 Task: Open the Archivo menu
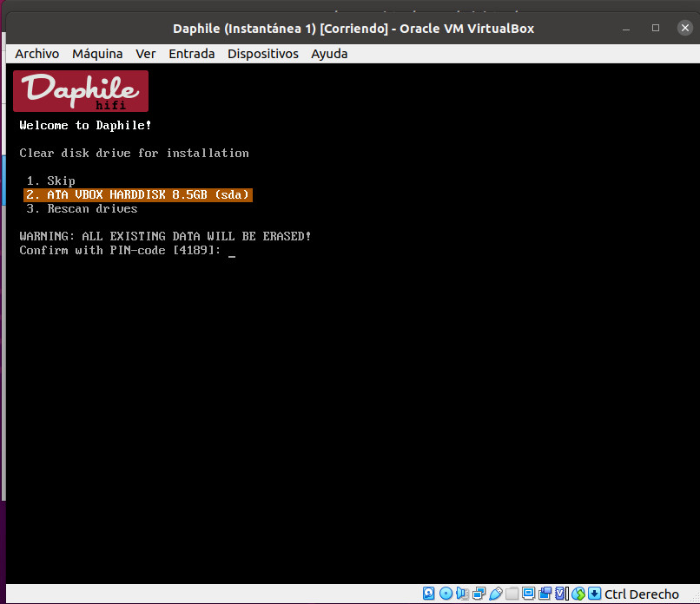37,54
